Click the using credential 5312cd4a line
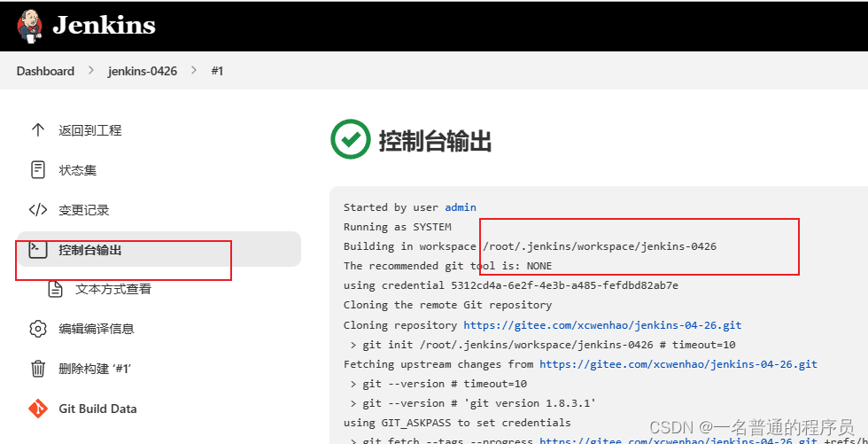This screenshot has height=444, width=868. [x=510, y=285]
